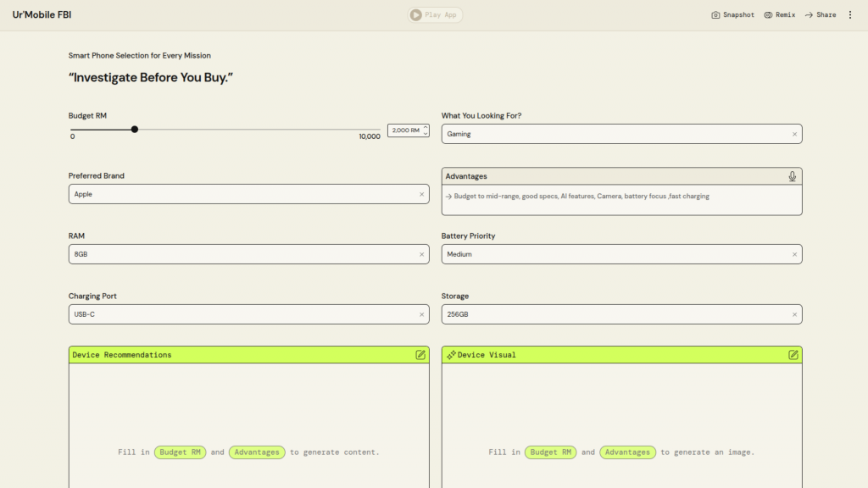Click edit icon on Device Visual panel

coord(793,355)
